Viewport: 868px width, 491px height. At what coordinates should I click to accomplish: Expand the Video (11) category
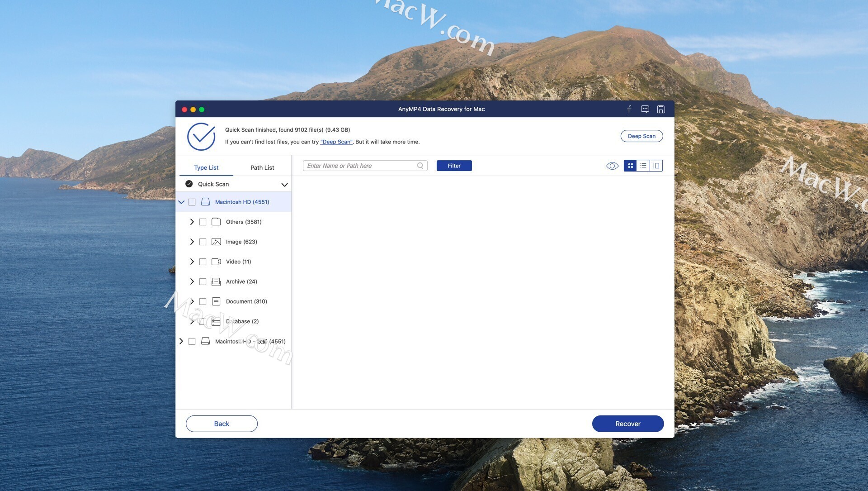point(192,262)
